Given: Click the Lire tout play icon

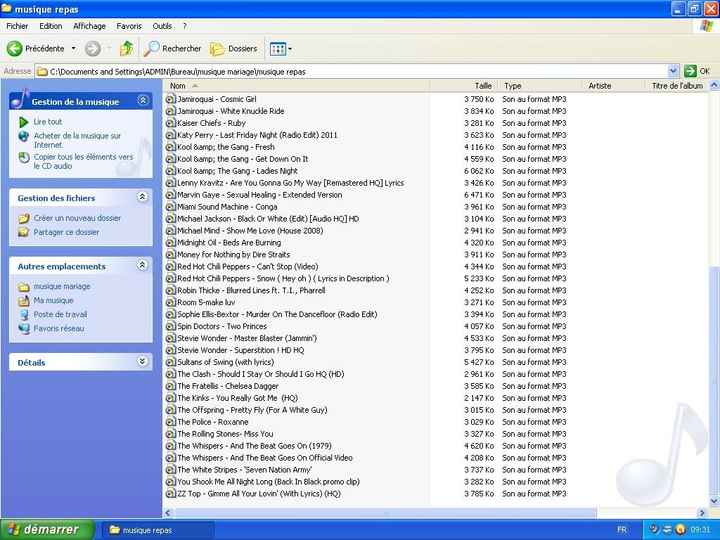Looking at the screenshot, I should pos(23,122).
